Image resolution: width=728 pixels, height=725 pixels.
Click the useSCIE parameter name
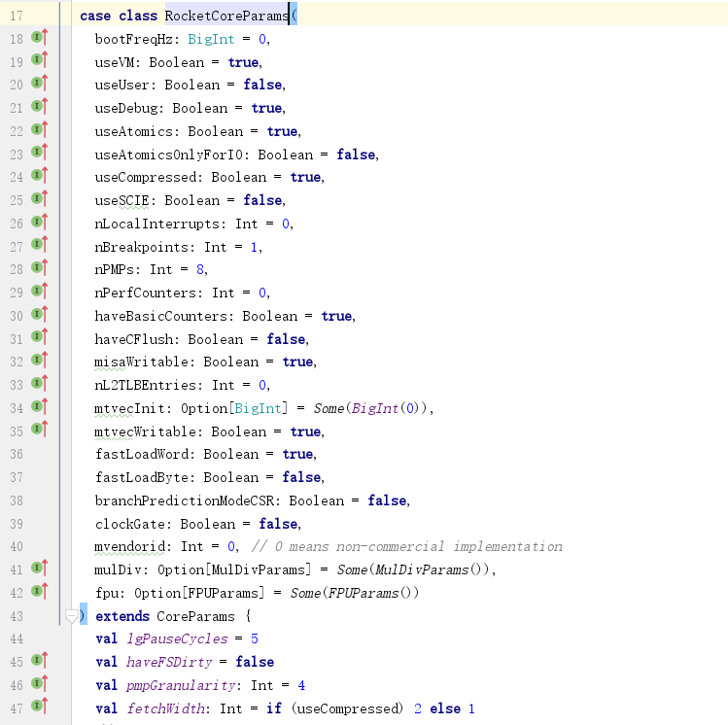[x=121, y=200]
